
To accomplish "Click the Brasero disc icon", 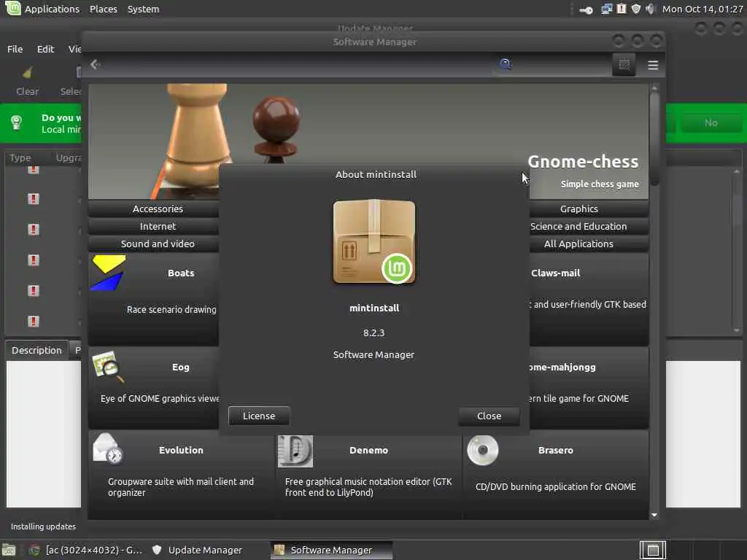I will [x=483, y=450].
